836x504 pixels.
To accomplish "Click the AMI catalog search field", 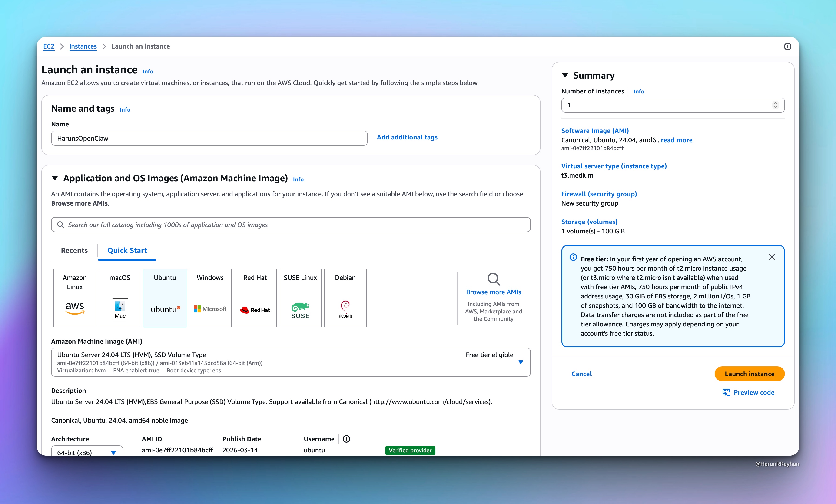I will pos(291,225).
